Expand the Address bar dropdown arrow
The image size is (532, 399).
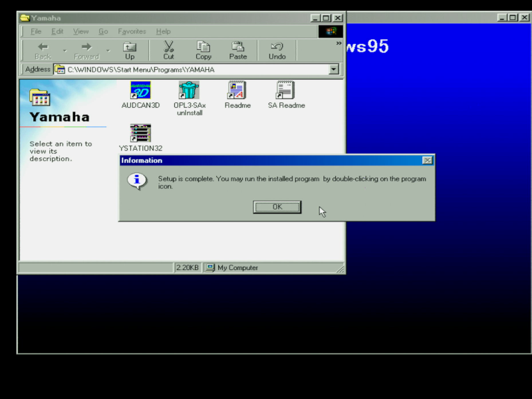point(334,69)
